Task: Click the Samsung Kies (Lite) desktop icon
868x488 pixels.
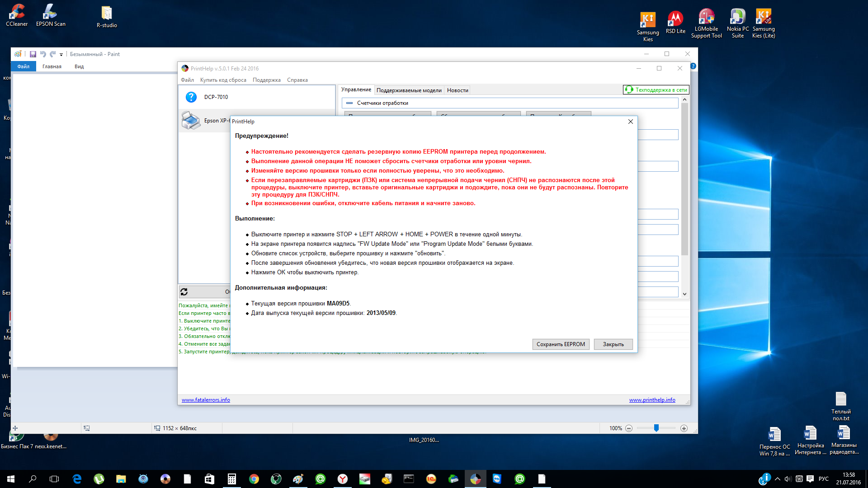Action: point(764,23)
